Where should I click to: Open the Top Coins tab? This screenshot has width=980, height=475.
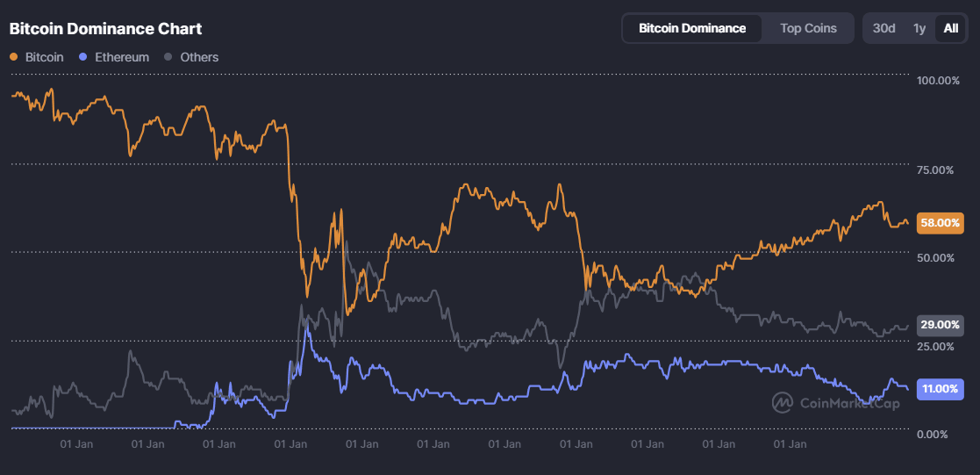coord(808,28)
